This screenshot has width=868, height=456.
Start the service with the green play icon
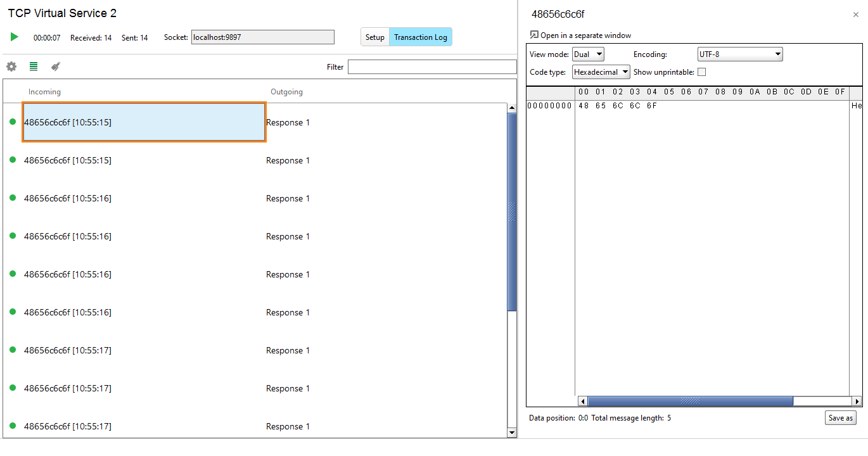(14, 37)
